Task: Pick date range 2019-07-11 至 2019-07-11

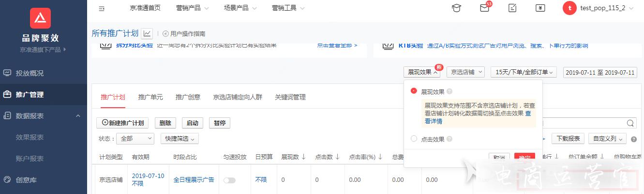Action: coord(600,72)
